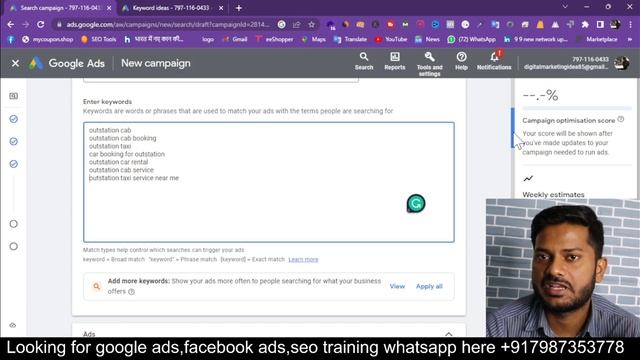Viewport: 640px width, 360px height.
Task: Click the blue page scrollbar thumb
Action: [x=513, y=128]
